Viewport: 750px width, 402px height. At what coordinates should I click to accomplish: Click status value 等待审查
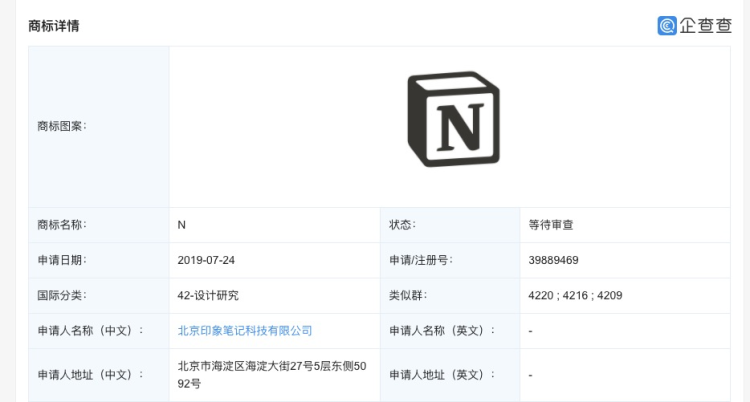click(x=551, y=225)
